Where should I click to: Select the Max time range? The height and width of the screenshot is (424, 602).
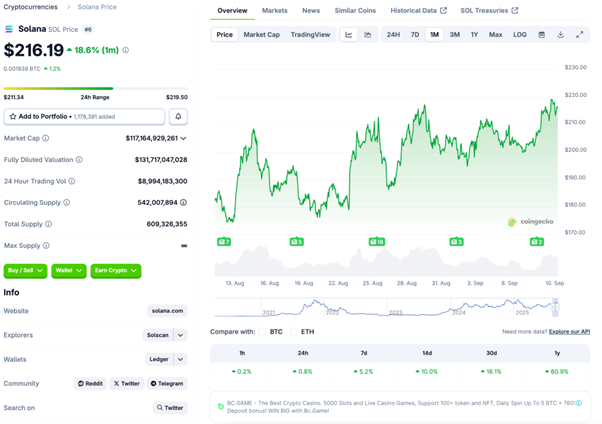coord(495,35)
